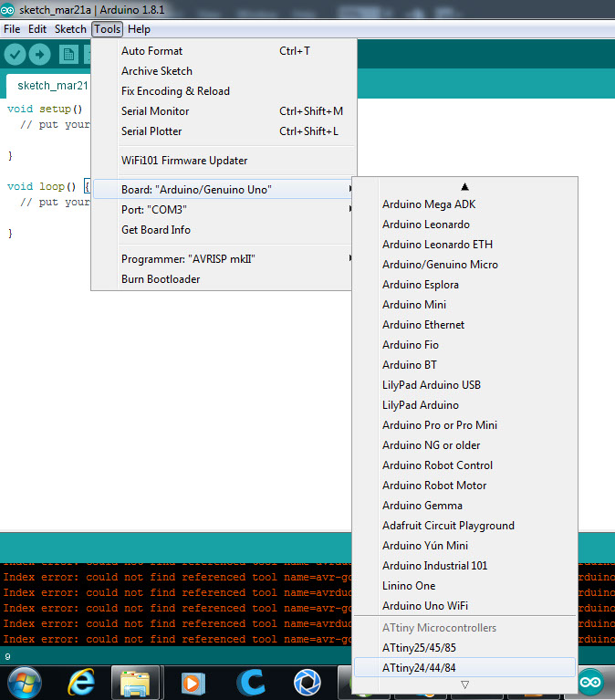Open the Help menu

point(139,29)
